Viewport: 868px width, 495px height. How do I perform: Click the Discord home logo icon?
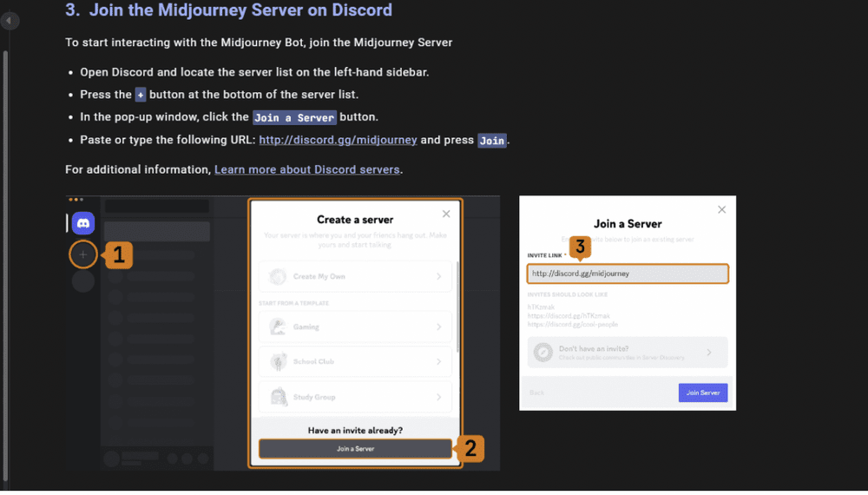tap(83, 223)
